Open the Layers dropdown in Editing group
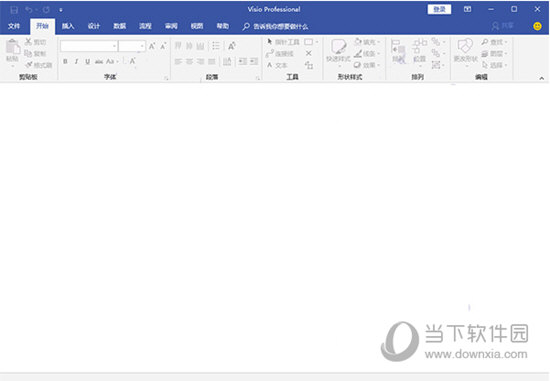 pyautogui.click(x=495, y=53)
